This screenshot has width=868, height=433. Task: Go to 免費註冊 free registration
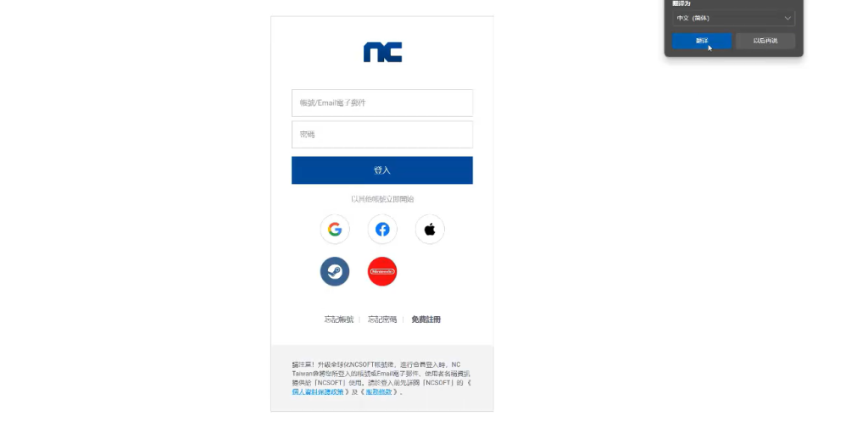[x=426, y=319]
